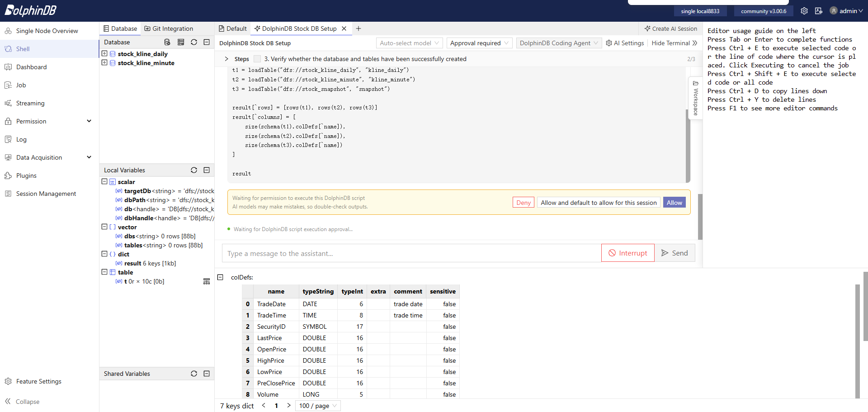Focus the message to assistant input field
The width and height of the screenshot is (868, 412).
tap(411, 253)
